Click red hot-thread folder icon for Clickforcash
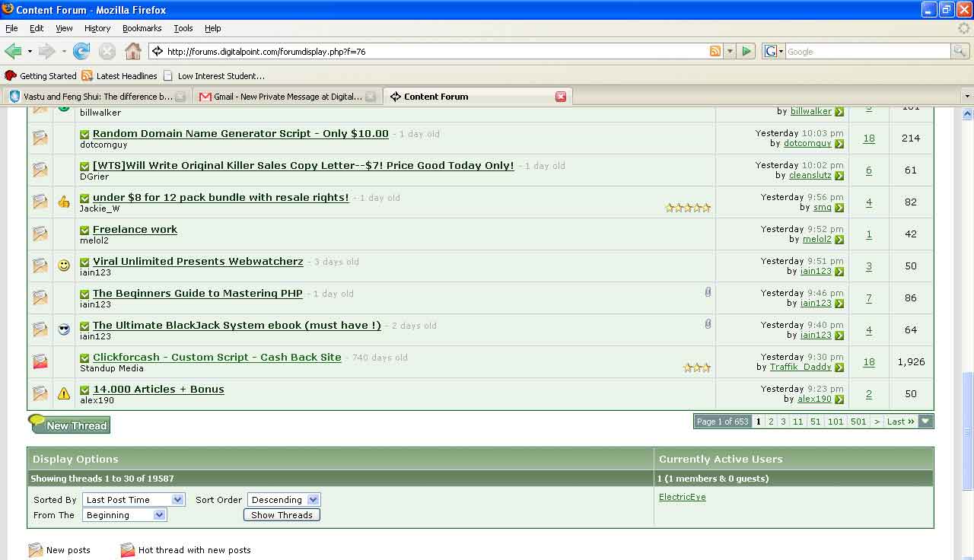Image resolution: width=974 pixels, height=560 pixels. coord(40,361)
